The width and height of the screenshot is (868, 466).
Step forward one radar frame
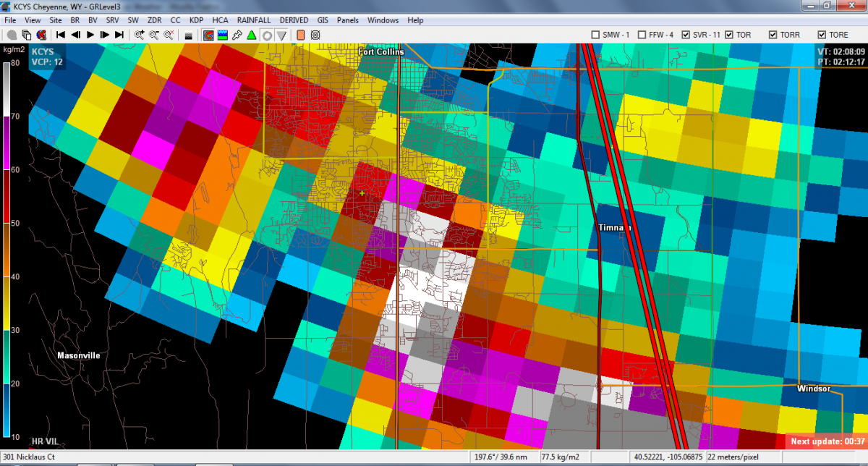[105, 35]
